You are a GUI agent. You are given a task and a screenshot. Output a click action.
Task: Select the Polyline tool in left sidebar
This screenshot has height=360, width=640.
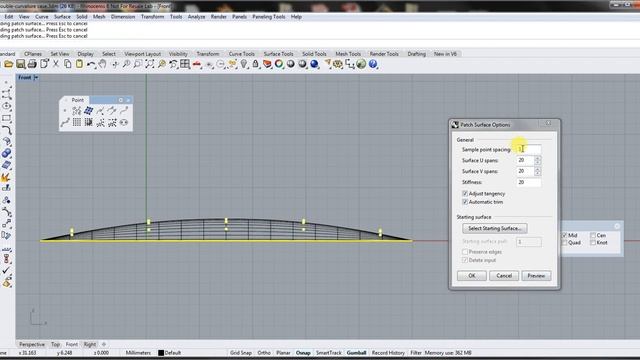coord(7,94)
